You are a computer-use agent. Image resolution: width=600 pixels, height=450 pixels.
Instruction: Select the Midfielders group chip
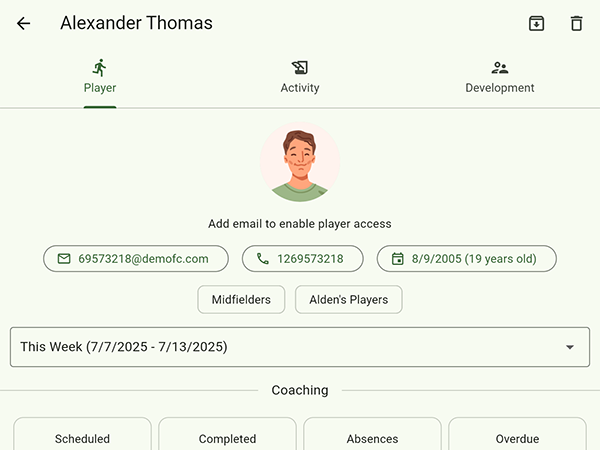click(x=241, y=299)
